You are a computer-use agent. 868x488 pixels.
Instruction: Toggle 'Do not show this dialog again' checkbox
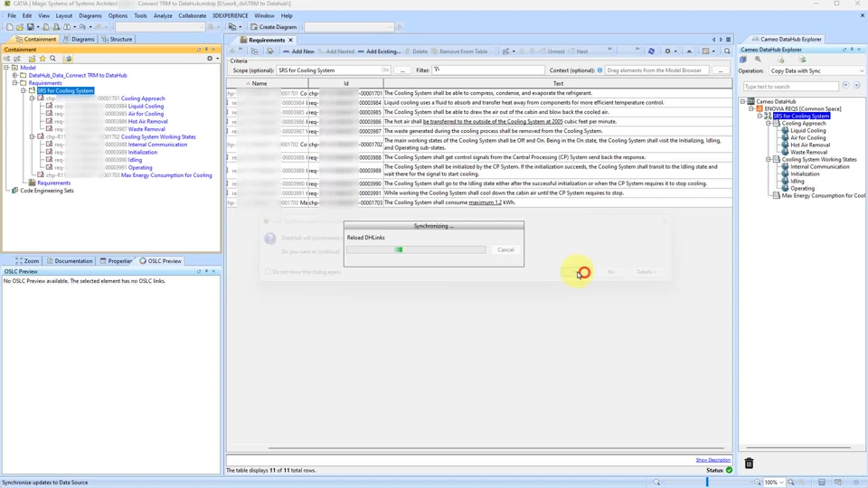point(268,272)
